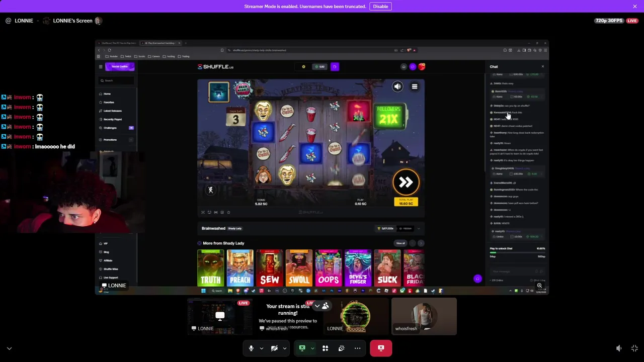Click View all for Shady Lady games
The image size is (644, 362).
coord(400,243)
